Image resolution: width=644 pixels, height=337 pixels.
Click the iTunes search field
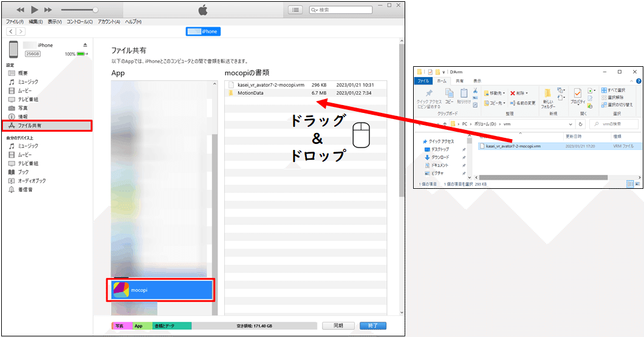tap(341, 10)
